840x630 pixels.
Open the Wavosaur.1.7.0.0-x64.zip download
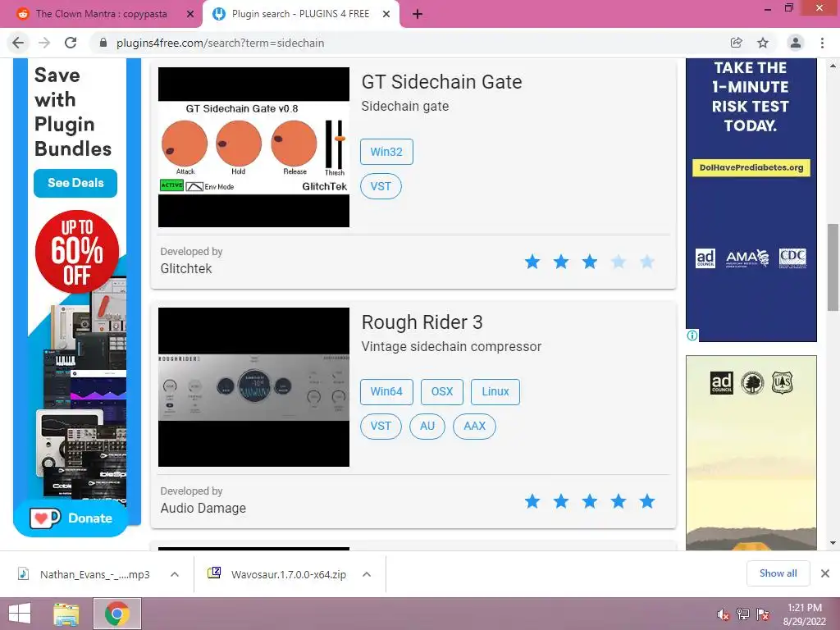coord(279,574)
